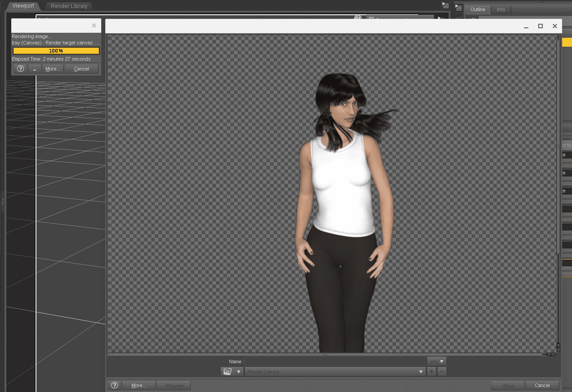The height and width of the screenshot is (392, 572).
Task: Click the help question mark in the render progress dialog
Action: (x=20, y=69)
